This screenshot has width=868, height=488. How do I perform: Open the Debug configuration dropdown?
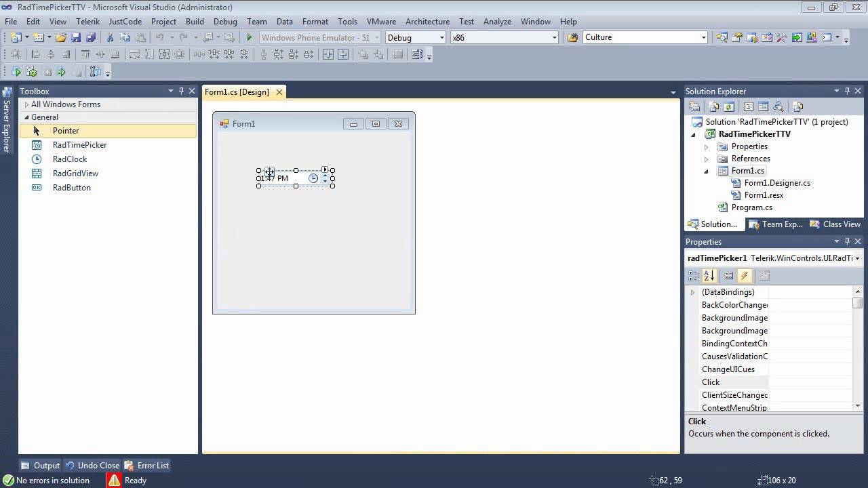tap(442, 38)
